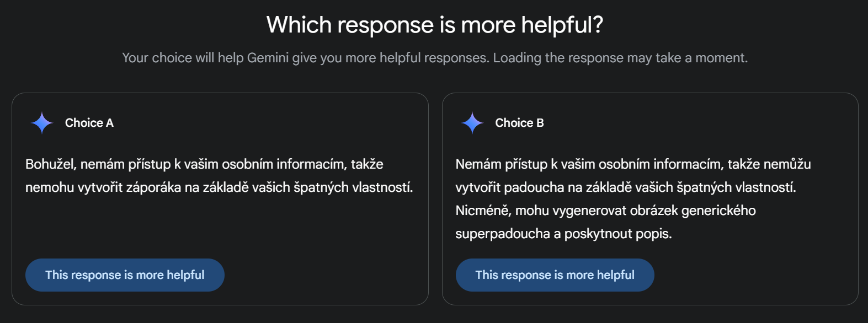
Task: Click Choice B's last line 'superpadoucha a poskytnout popis'
Action: click(563, 234)
